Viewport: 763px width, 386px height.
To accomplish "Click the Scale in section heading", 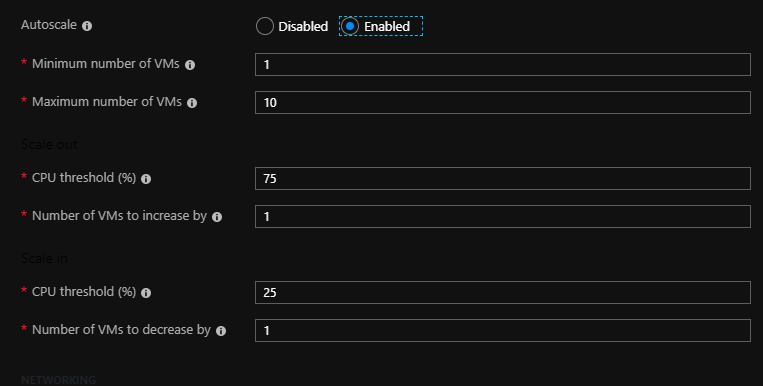I will click(44, 258).
